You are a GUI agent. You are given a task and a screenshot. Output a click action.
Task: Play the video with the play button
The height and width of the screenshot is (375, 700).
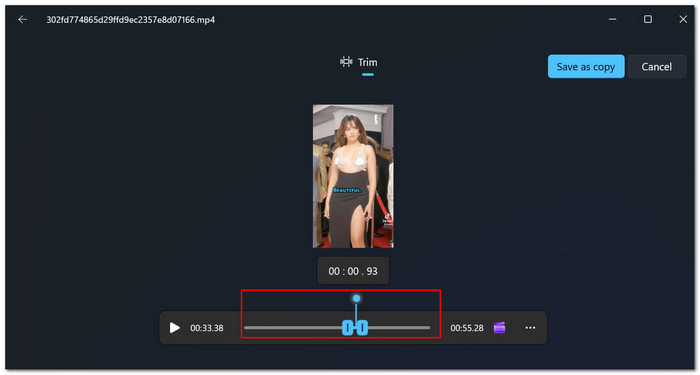pos(175,328)
